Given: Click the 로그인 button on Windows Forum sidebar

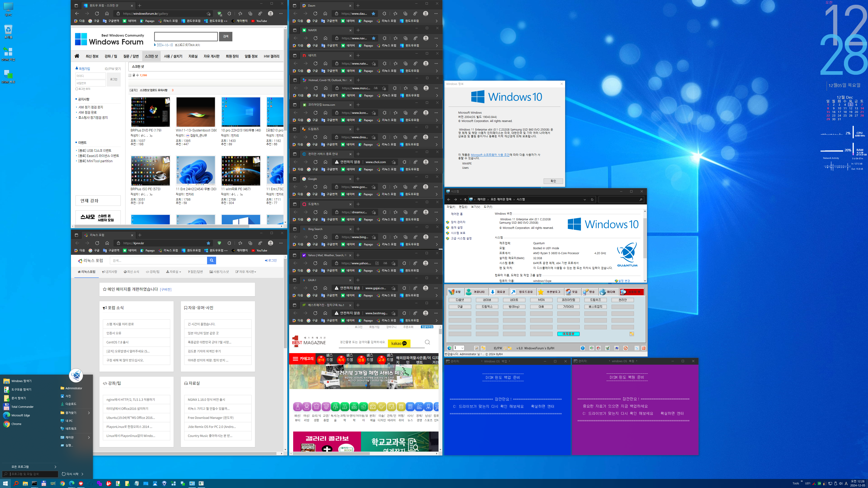Looking at the screenshot, I should (x=114, y=80).
